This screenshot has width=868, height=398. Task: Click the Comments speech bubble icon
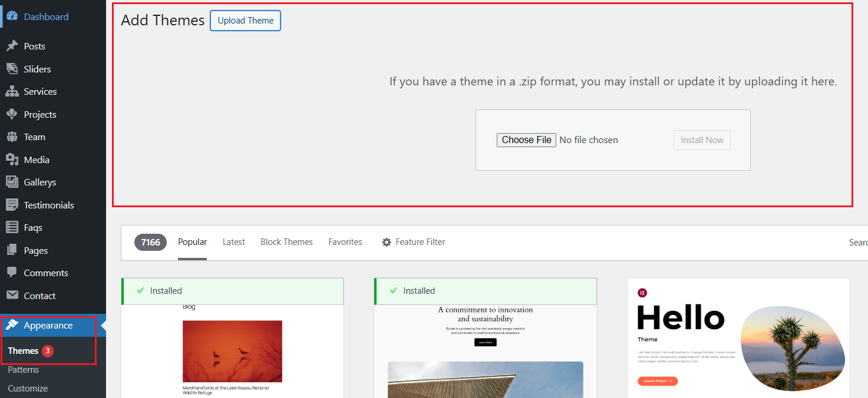(12, 273)
